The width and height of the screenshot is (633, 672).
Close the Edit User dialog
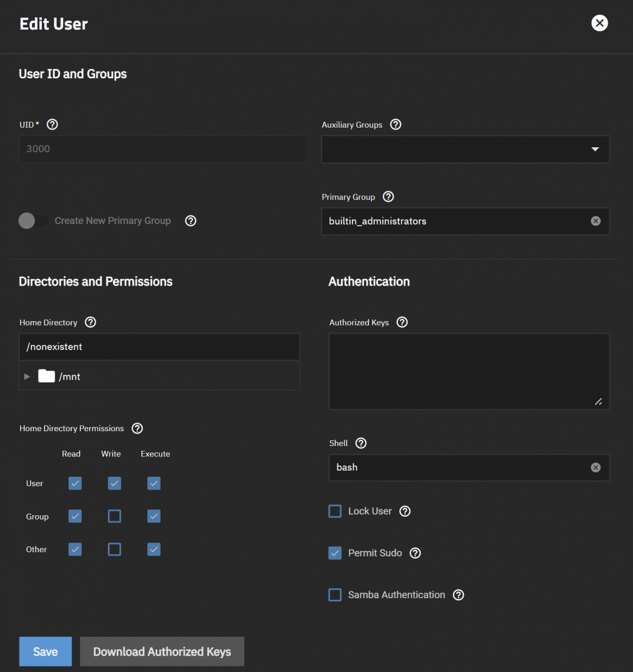pyautogui.click(x=599, y=23)
